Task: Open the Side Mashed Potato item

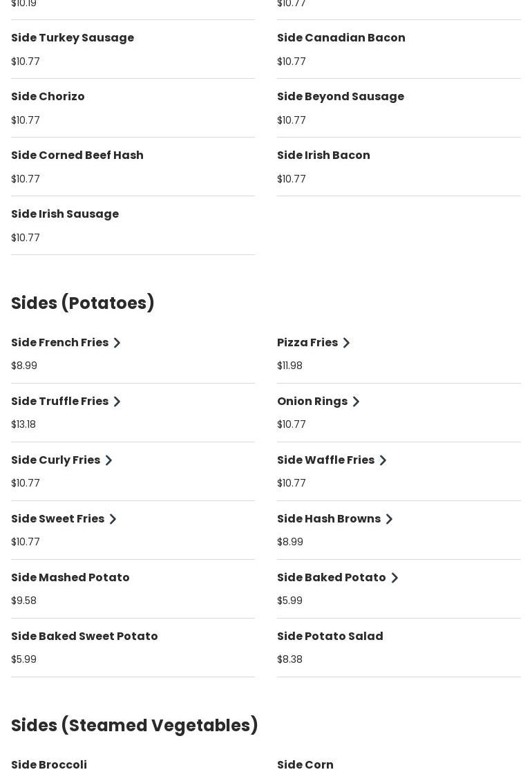Action: coord(70,578)
